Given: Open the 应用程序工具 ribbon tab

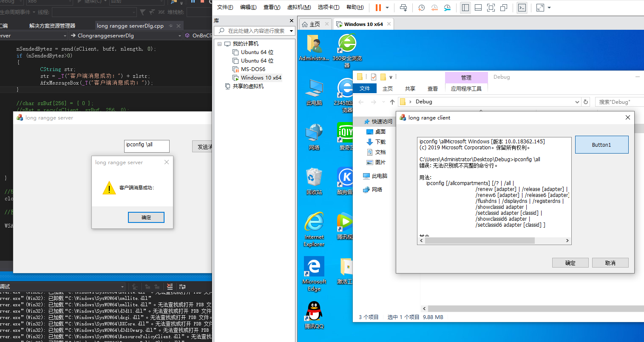Looking at the screenshot, I should coord(466,88).
